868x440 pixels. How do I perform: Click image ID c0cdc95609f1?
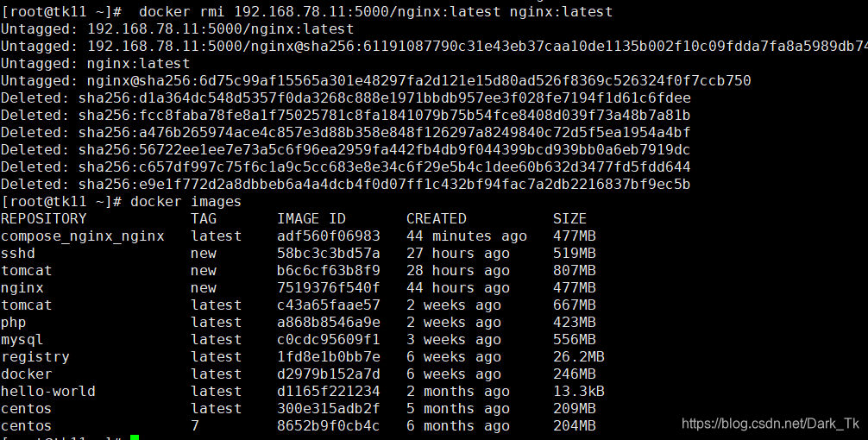pos(328,339)
